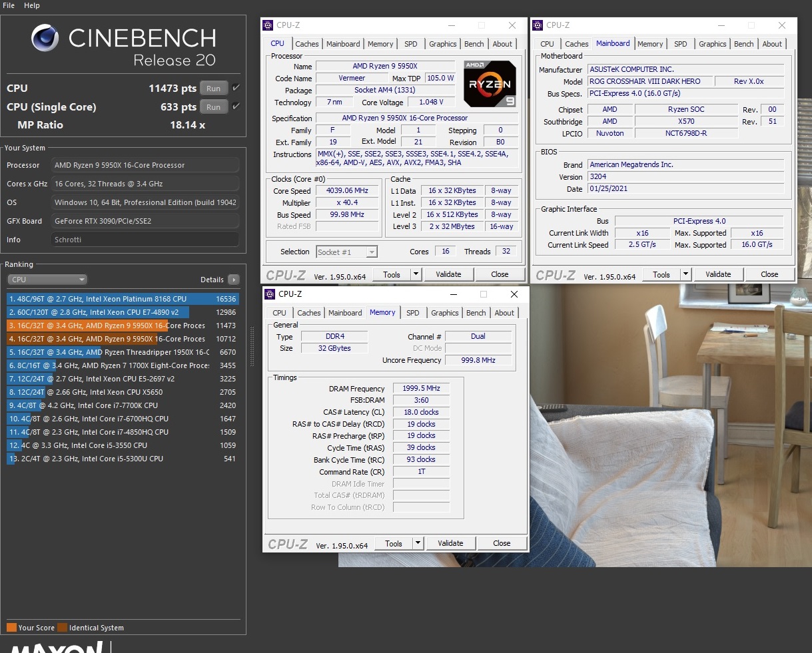Screen dimensions: 812x653
Task: Open the Help menu
Action: tap(32, 5)
